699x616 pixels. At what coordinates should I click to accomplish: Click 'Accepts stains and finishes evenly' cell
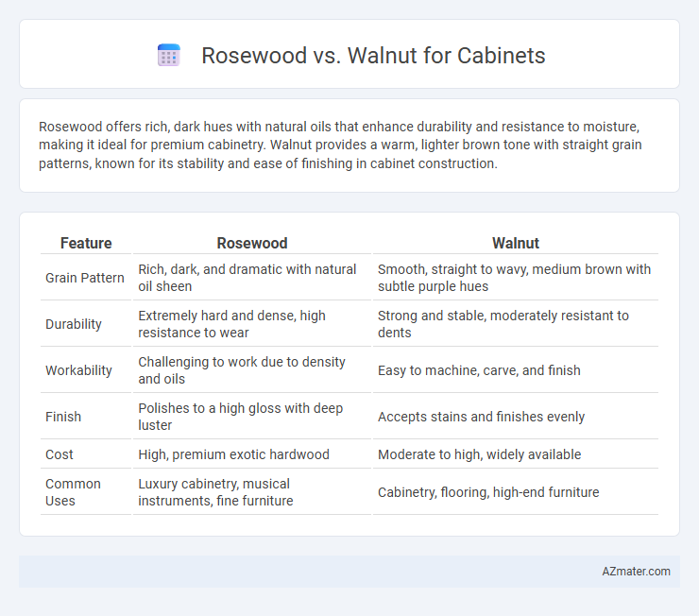pyautogui.click(x=481, y=417)
